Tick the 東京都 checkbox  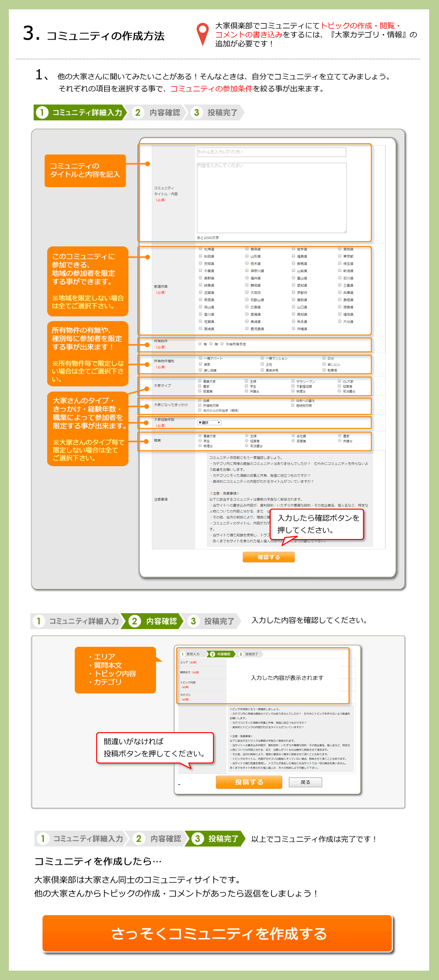click(x=340, y=256)
